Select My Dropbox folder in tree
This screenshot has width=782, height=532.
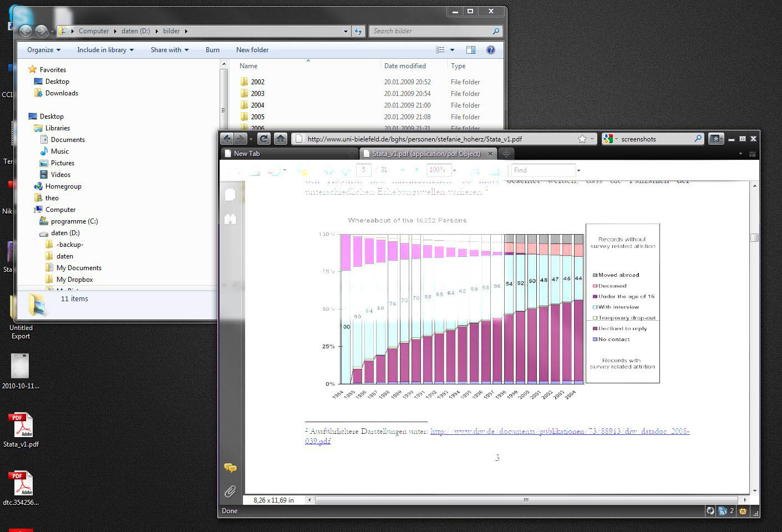[74, 280]
